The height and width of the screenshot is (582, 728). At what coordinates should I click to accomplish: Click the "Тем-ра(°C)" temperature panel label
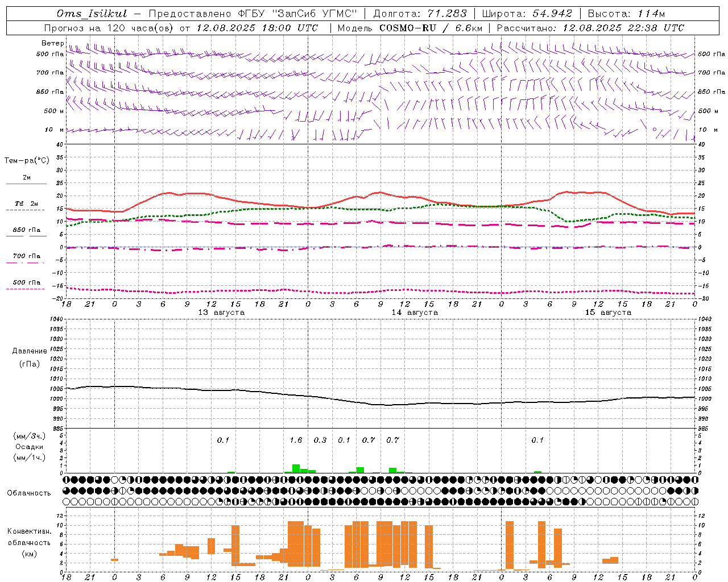27,161
